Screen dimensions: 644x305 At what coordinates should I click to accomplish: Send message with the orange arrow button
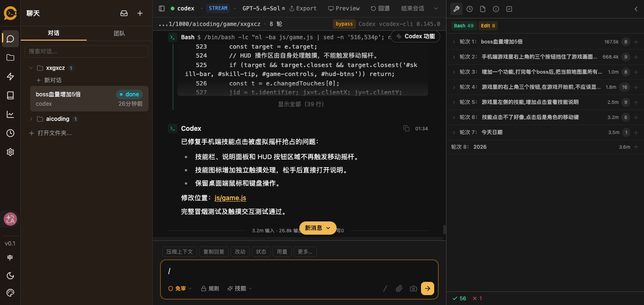click(x=428, y=288)
